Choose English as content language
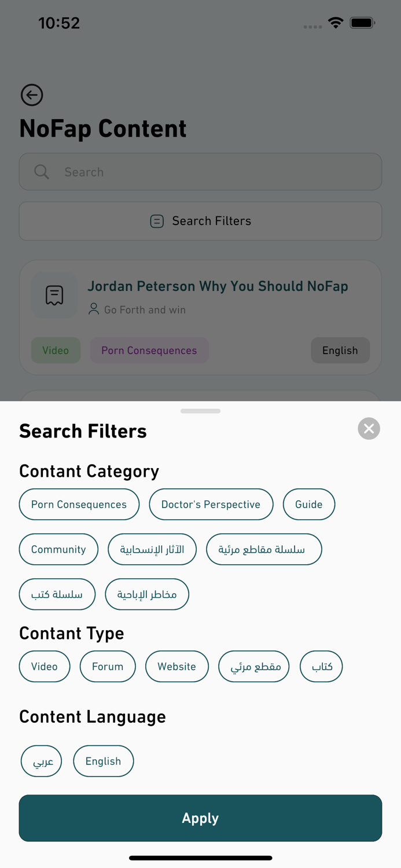 click(x=104, y=761)
